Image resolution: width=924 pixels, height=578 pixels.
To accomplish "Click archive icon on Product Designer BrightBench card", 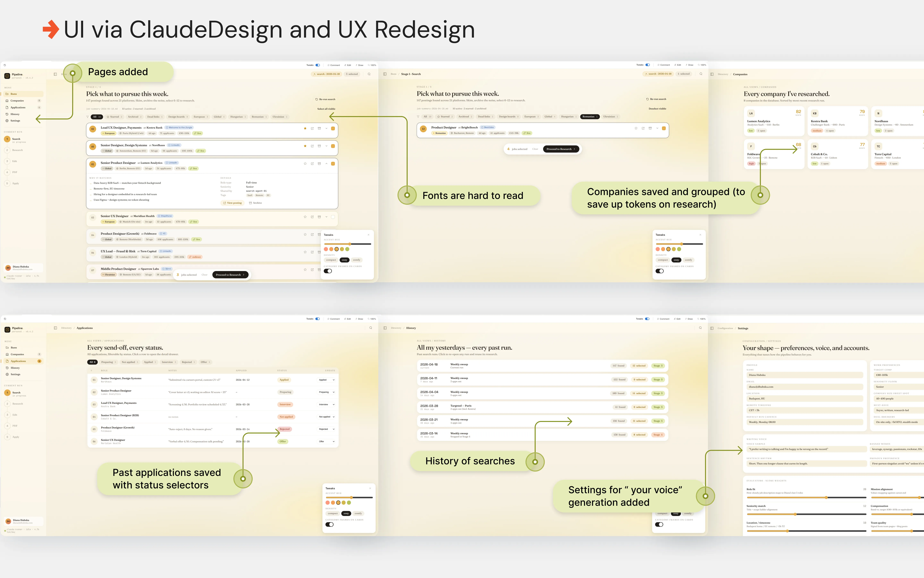I will click(x=650, y=128).
